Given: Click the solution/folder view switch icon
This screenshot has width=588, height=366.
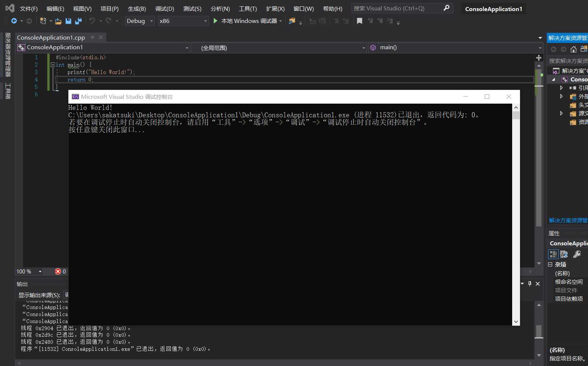Looking at the screenshot, I should pos(584,49).
